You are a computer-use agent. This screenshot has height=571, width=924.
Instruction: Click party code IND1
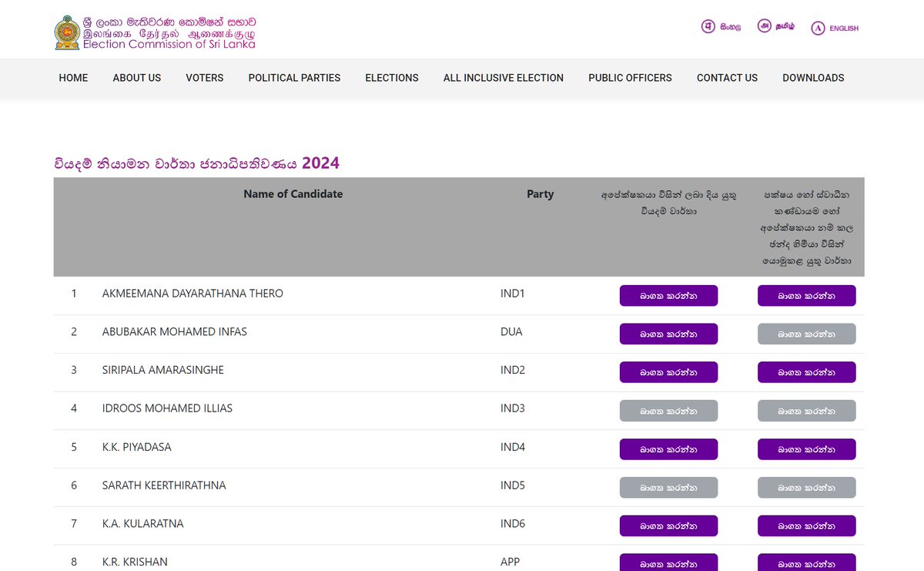point(513,294)
